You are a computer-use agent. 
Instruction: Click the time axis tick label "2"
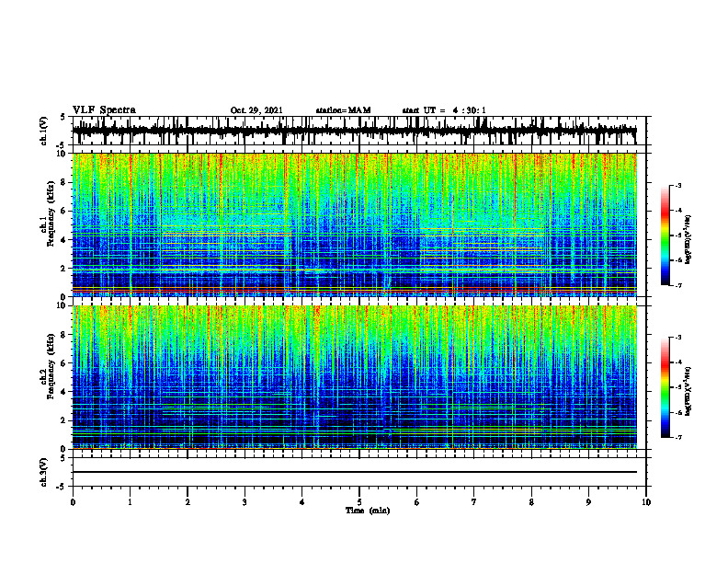coord(188,502)
